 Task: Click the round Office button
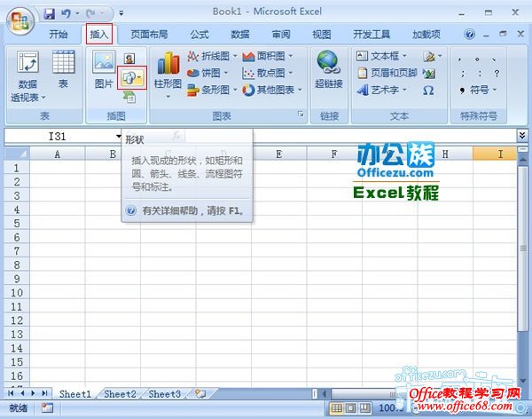pyautogui.click(x=20, y=21)
